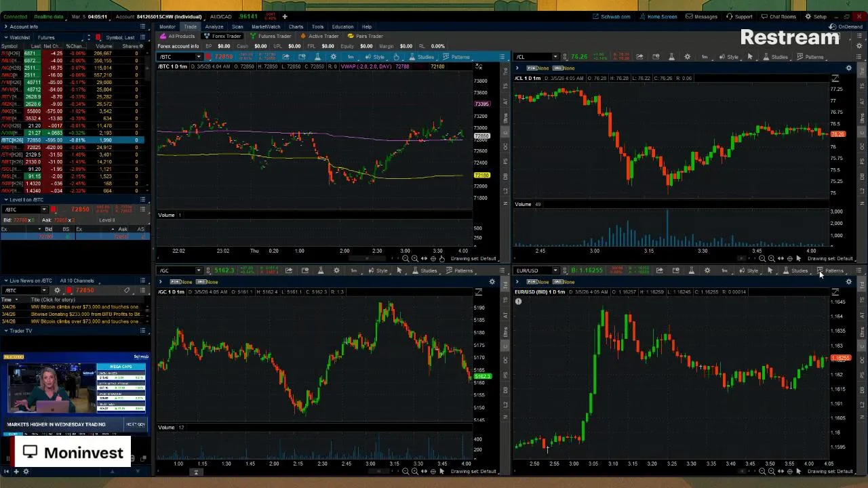
Task: Collapse the Account Info section
Action: [5, 26]
